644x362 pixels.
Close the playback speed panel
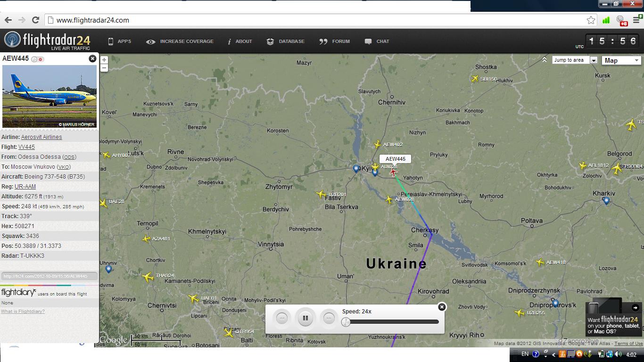tap(442, 307)
